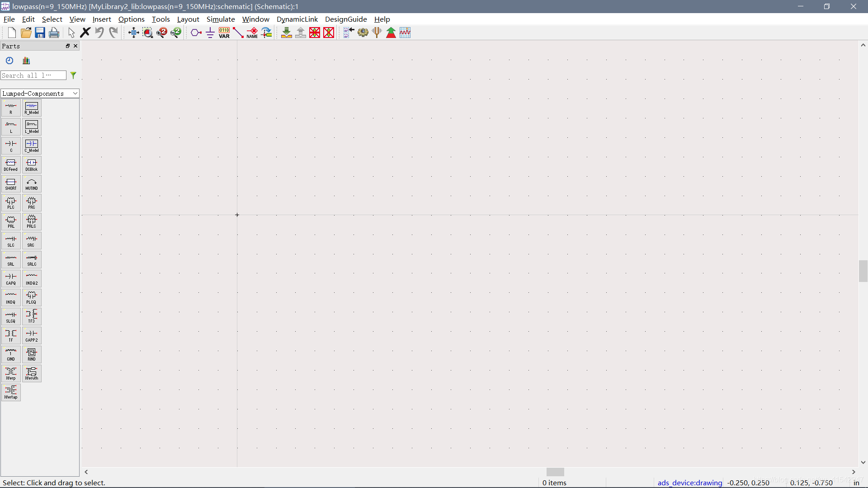Open the data display window icon
This screenshot has width=868, height=488.
pyautogui.click(x=405, y=33)
